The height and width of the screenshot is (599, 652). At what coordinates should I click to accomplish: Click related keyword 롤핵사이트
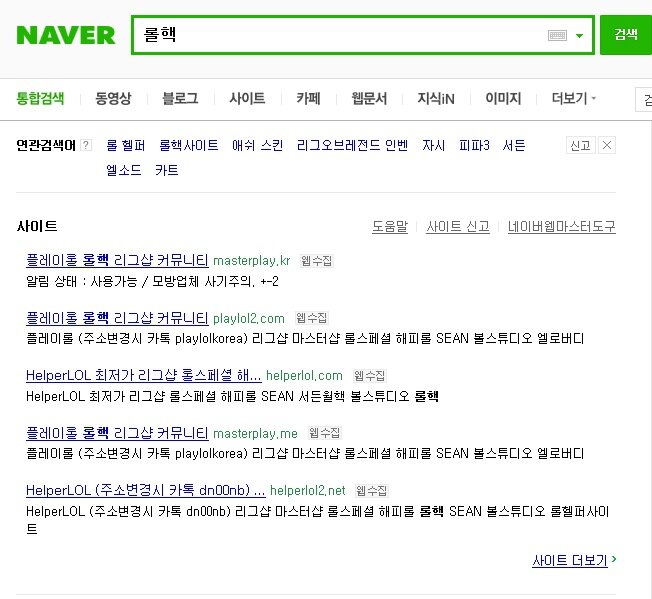click(189, 145)
